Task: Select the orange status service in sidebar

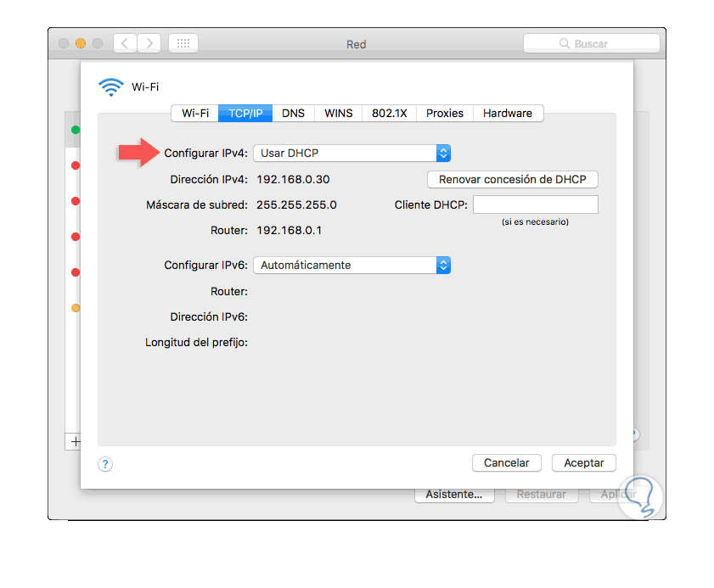Action: point(76,308)
